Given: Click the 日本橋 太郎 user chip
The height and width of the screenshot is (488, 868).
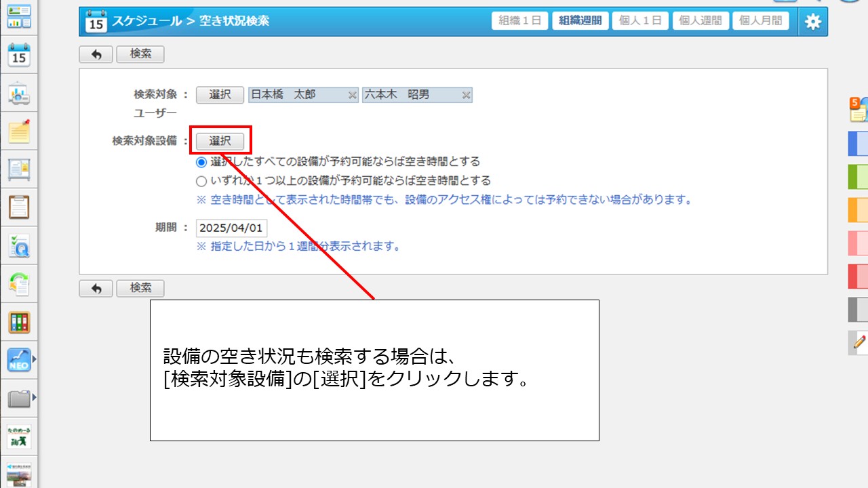Looking at the screenshot, I should tap(304, 95).
